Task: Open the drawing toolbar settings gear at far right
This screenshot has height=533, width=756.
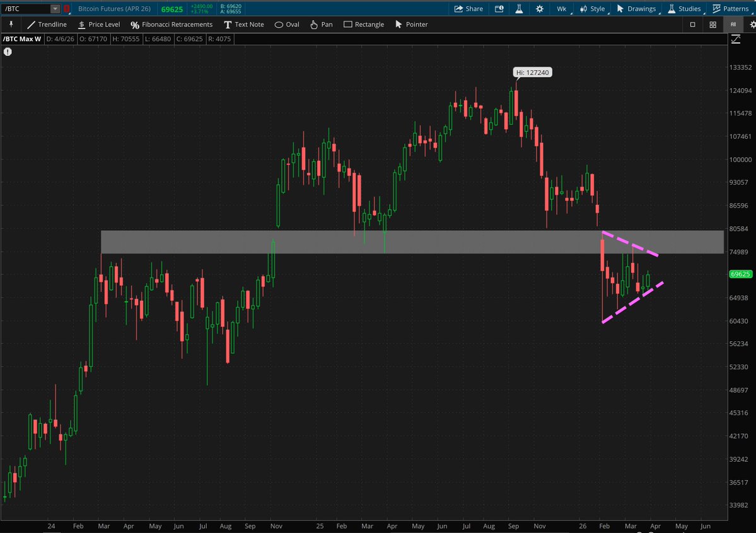Action: pos(753,25)
